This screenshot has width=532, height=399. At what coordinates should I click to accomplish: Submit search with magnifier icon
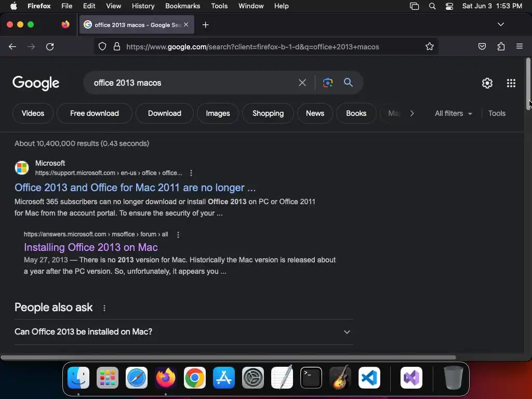[x=348, y=82]
